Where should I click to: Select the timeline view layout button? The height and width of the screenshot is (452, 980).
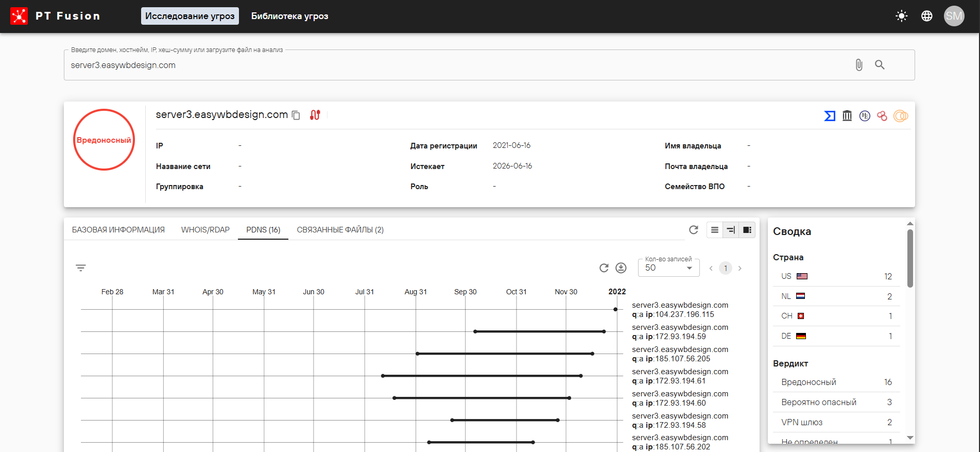(731, 230)
